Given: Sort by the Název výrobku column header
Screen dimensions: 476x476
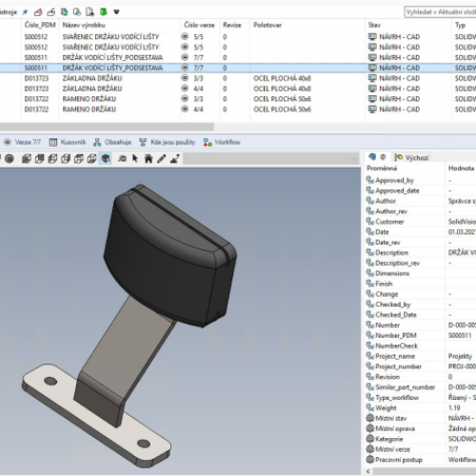Looking at the screenshot, I should coord(84,25).
